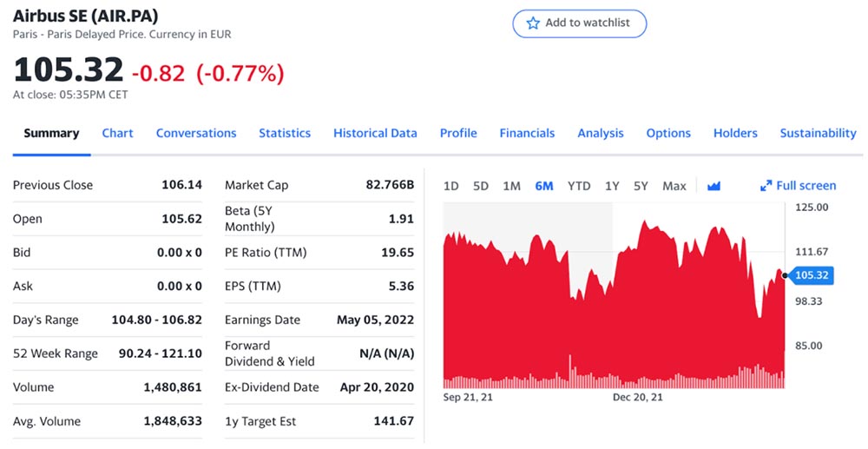Click Market Cap value 82.766B

(390, 185)
